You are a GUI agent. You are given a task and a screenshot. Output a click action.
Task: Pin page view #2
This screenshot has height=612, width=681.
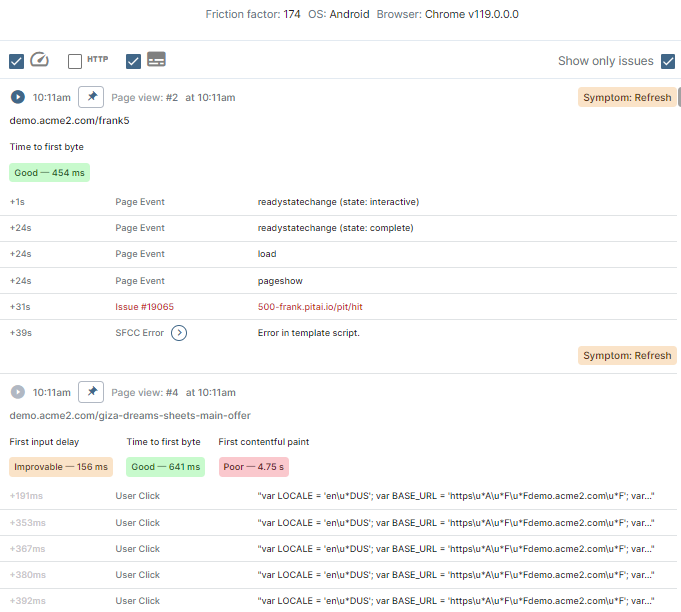coord(91,98)
